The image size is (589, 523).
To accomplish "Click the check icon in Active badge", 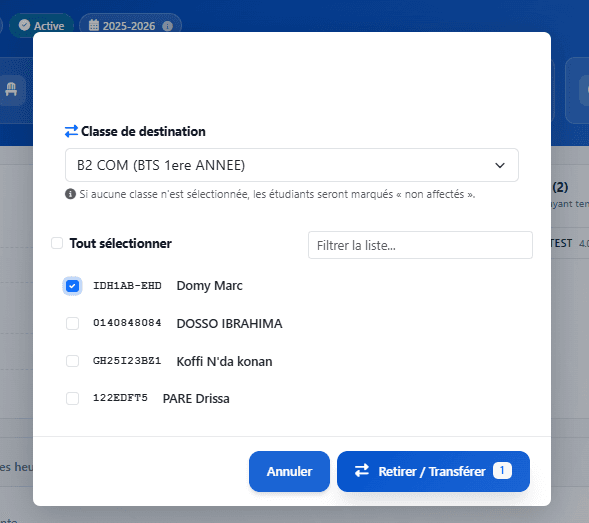I will (24, 25).
